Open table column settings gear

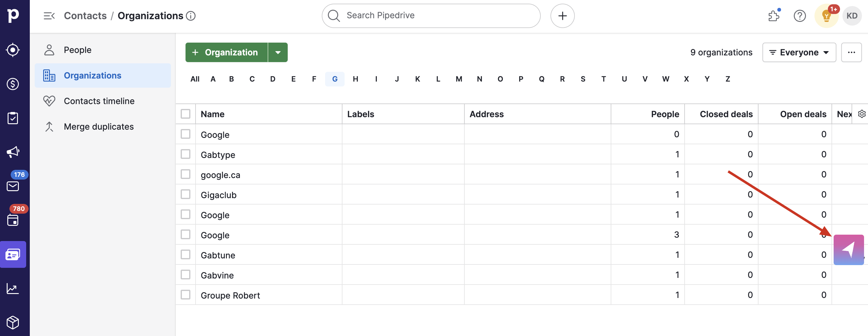[x=861, y=114]
